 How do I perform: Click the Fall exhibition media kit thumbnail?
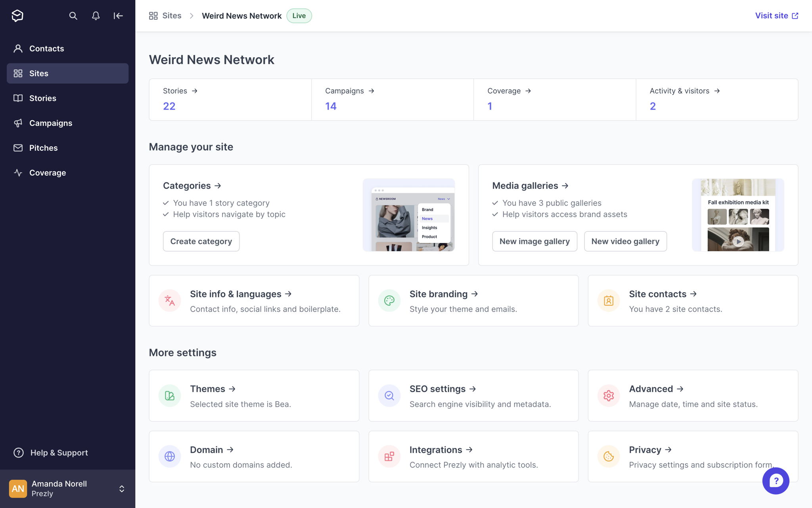(x=738, y=215)
